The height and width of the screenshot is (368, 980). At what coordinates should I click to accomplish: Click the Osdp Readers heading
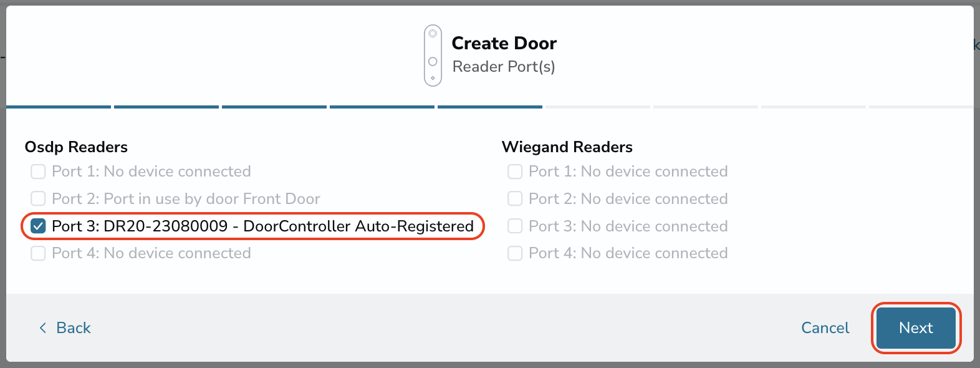76,147
